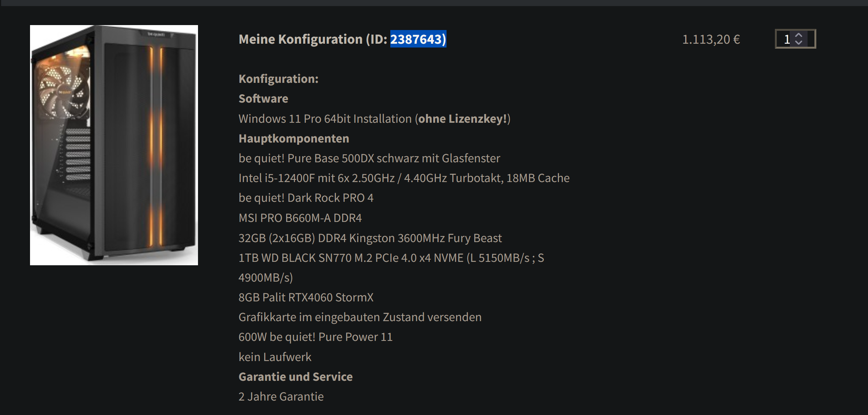Click the Dark Rock PRO 4 cooler entry
The height and width of the screenshot is (415, 868).
(x=306, y=198)
